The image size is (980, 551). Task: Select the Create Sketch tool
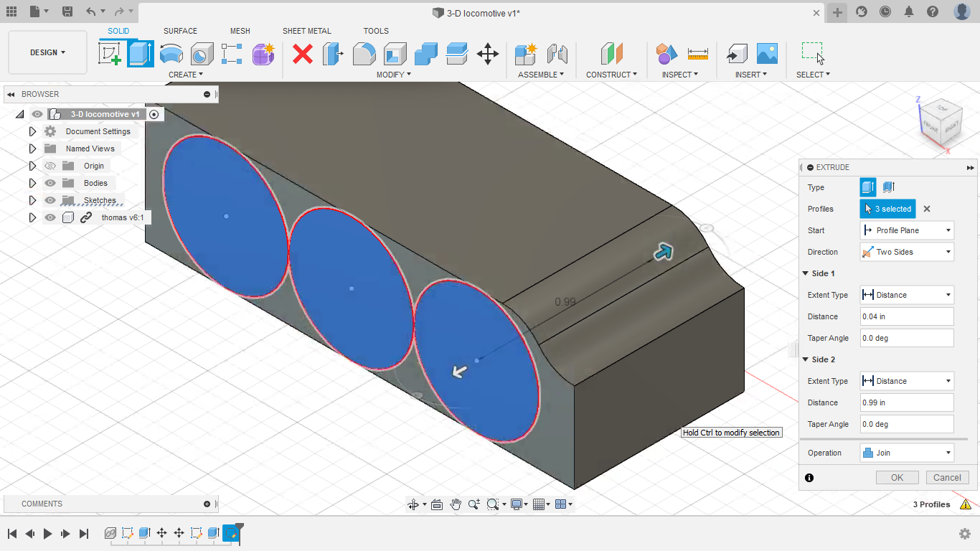(110, 54)
